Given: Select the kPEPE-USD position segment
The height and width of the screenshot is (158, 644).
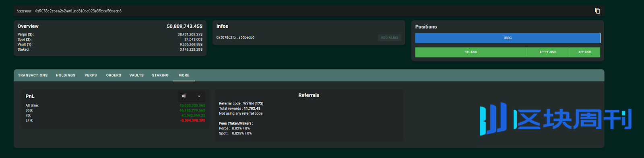Looking at the screenshot, I should point(548,52).
